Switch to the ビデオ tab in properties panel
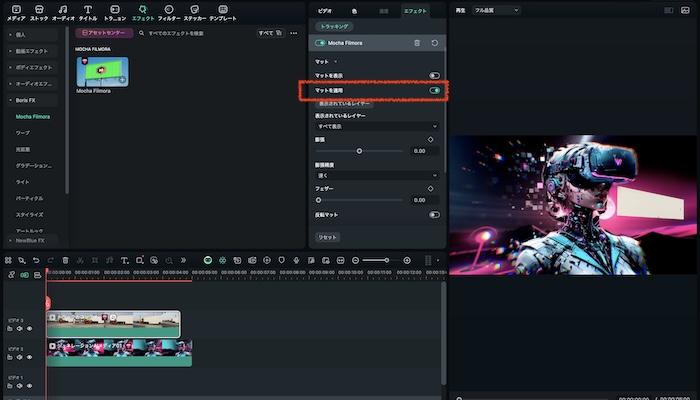Image resolution: width=700 pixels, height=400 pixels. click(x=325, y=10)
